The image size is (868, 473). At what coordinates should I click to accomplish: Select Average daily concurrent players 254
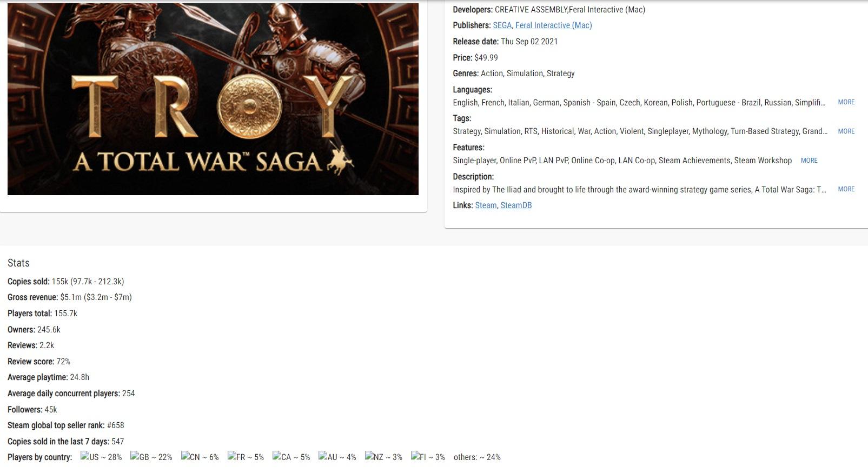128,394
